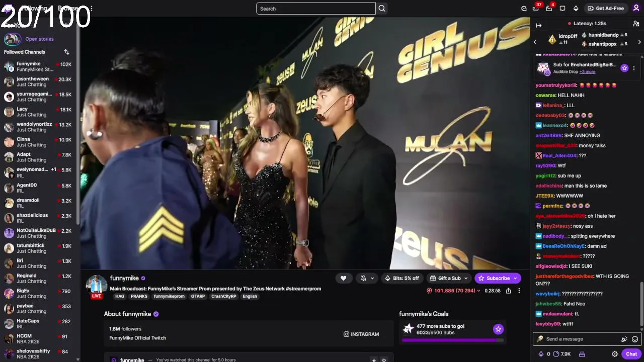Viewport: 644px width, 362px height.
Task: Select the PRANKS tag
Action: click(x=139, y=296)
